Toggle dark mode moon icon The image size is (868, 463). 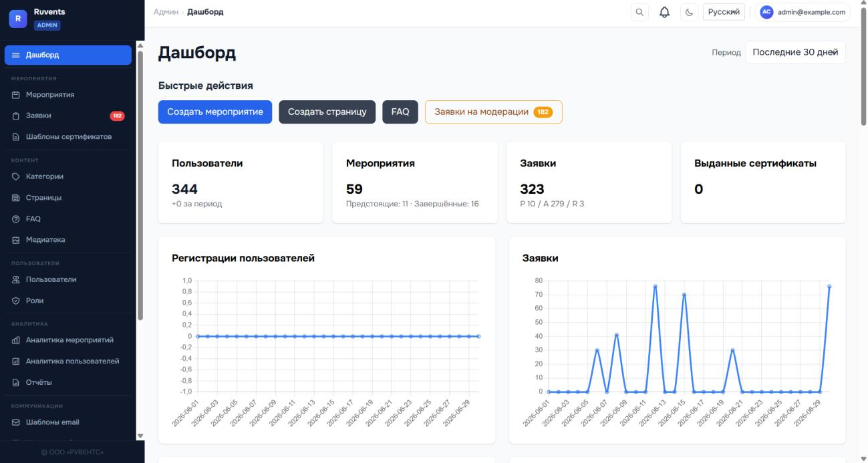point(689,12)
